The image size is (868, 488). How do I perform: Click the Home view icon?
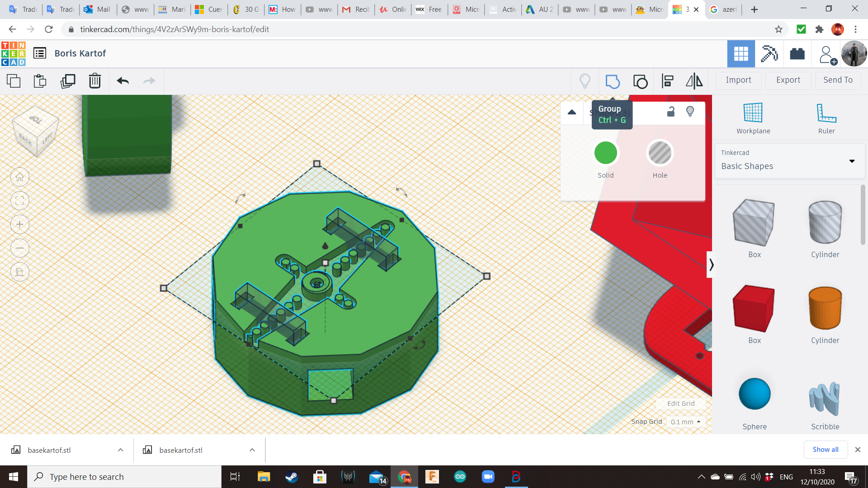20,177
